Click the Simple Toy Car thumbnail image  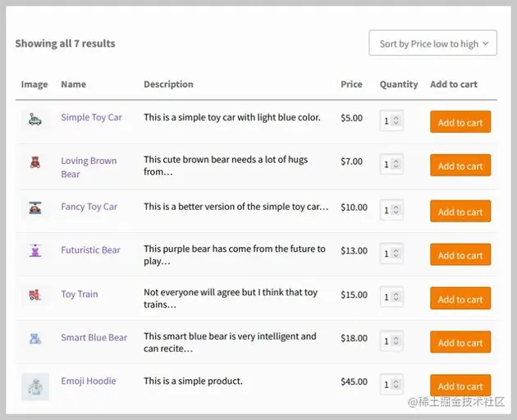click(x=34, y=120)
